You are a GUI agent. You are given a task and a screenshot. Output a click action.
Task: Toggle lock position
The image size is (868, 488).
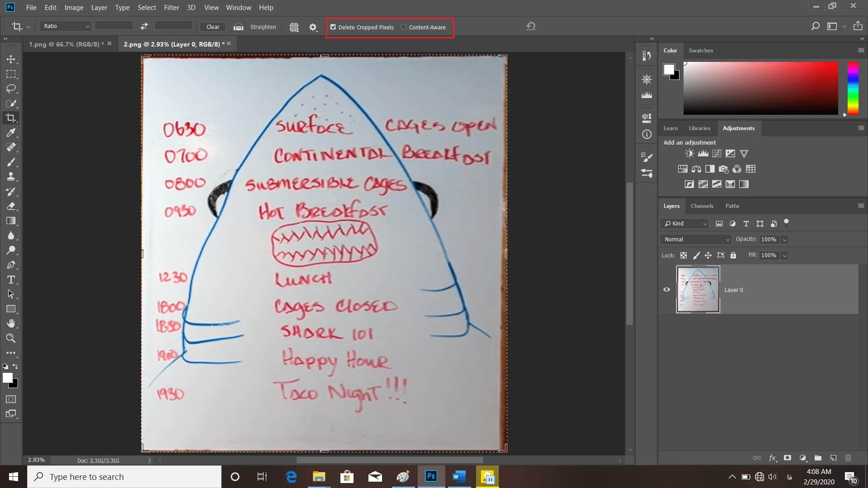coord(708,255)
